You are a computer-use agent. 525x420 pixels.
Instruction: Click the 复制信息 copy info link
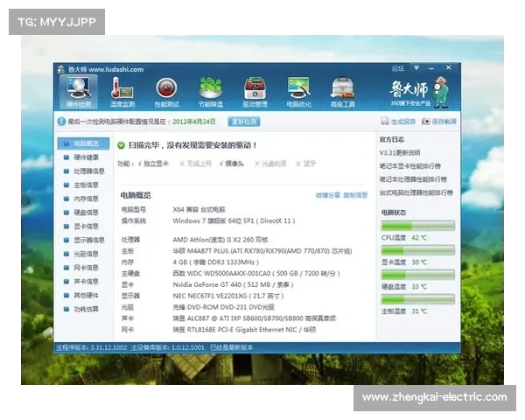pyautogui.click(x=355, y=195)
